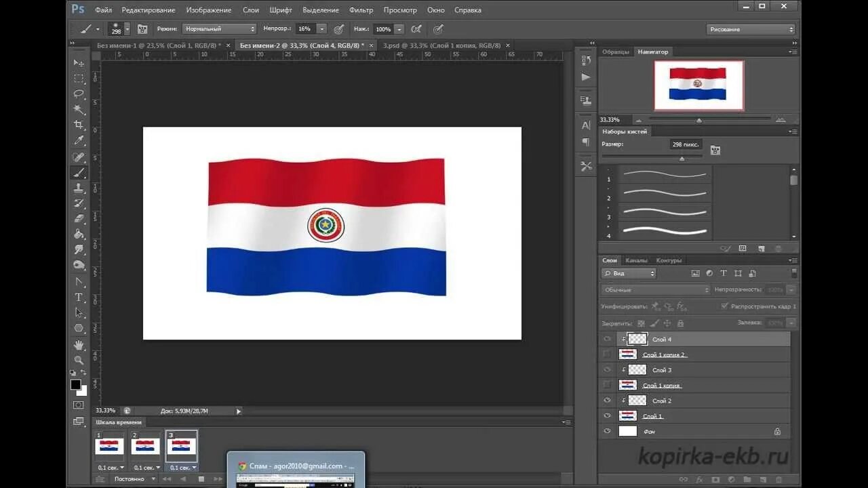The width and height of the screenshot is (868, 488).
Task: Adjust the Navigator zoom slider
Action: [x=699, y=120]
